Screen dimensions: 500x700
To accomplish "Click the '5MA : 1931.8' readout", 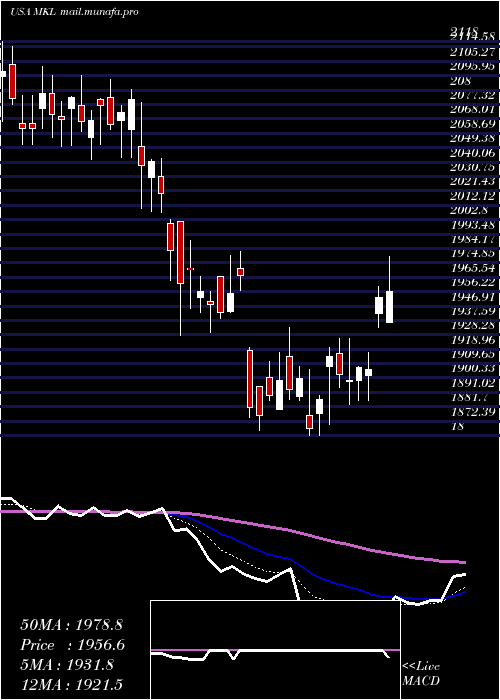I will pos(66,665).
